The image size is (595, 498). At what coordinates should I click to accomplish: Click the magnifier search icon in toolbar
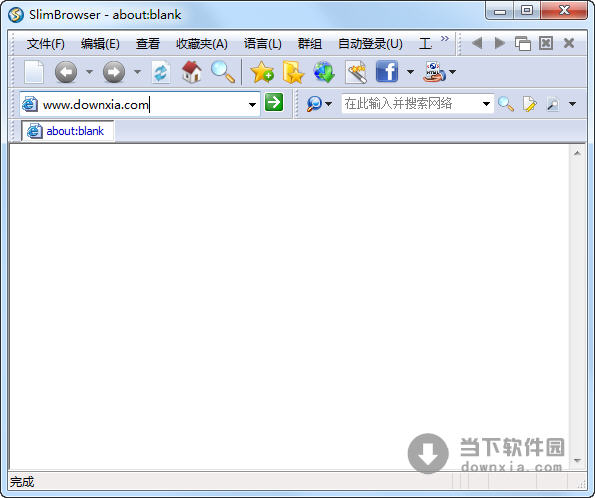[x=223, y=72]
